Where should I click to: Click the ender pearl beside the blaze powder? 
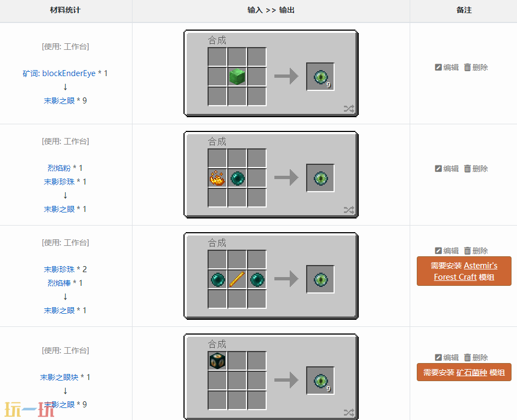237,179
